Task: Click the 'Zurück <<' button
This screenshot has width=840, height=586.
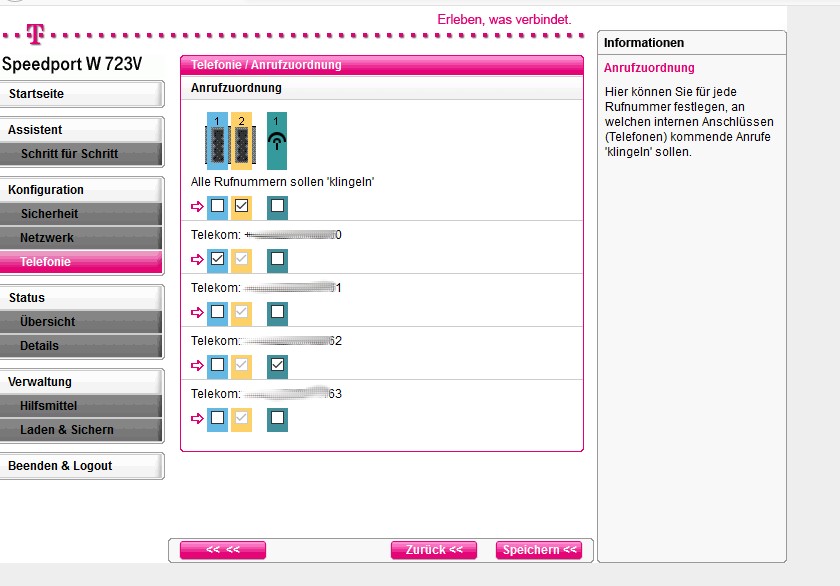Action: click(x=434, y=550)
